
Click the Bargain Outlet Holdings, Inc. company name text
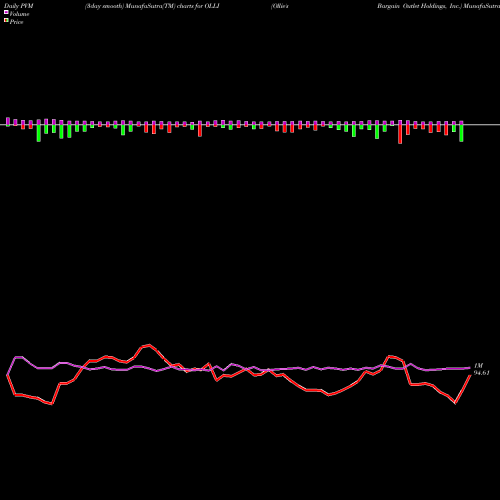(419, 6)
